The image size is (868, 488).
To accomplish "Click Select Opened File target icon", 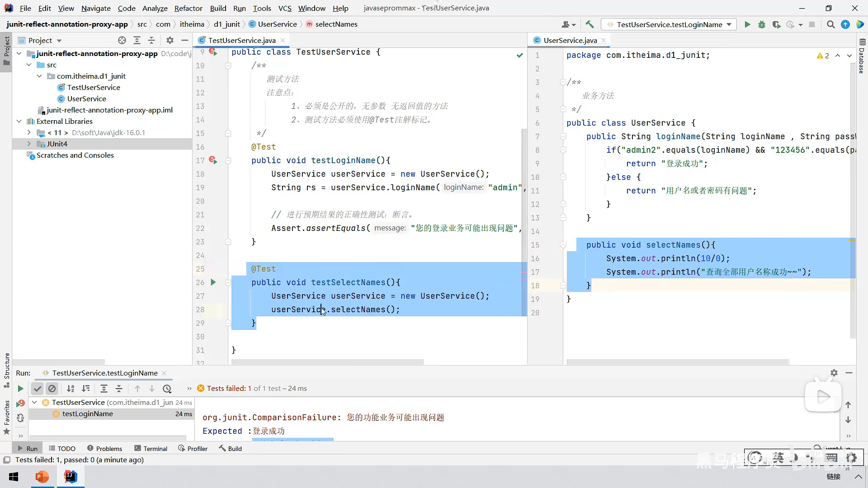I will pos(122,40).
